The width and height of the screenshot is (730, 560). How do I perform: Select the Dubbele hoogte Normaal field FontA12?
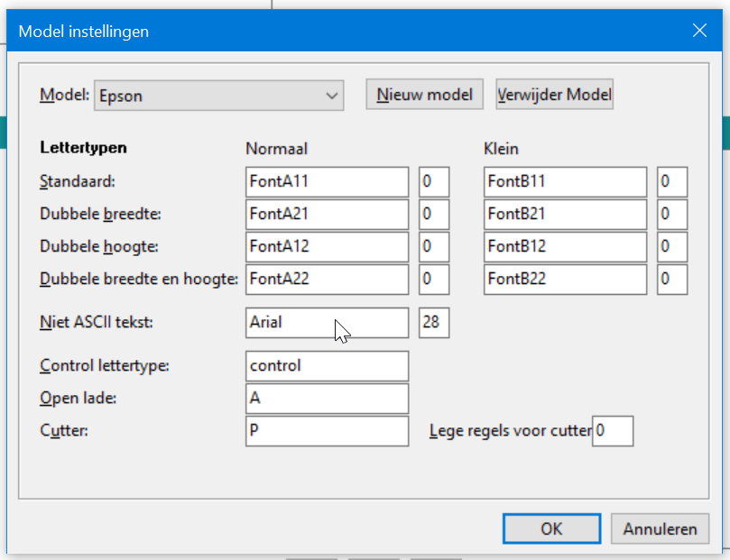(x=328, y=247)
